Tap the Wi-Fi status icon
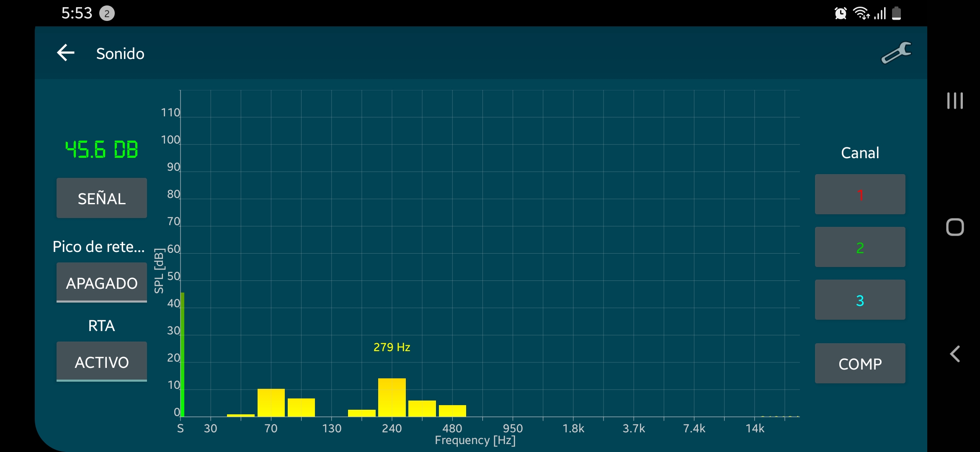Image resolution: width=980 pixels, height=452 pixels. 861,13
